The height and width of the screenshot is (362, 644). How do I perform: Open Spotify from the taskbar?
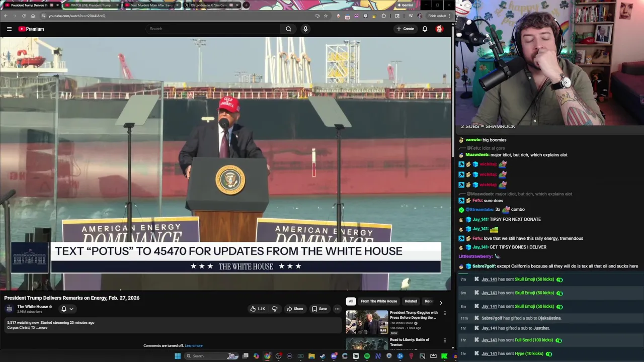click(x=367, y=356)
